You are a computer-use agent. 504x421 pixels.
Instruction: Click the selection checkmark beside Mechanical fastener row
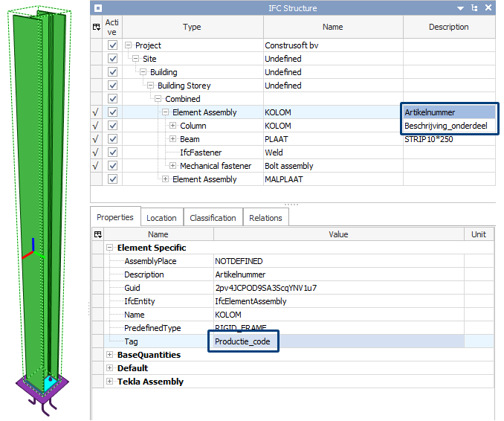[96, 166]
